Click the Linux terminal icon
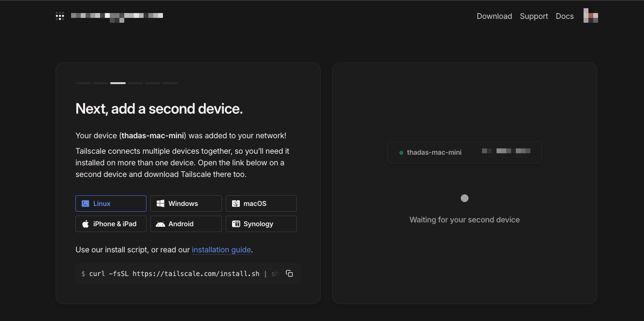 [x=86, y=204]
